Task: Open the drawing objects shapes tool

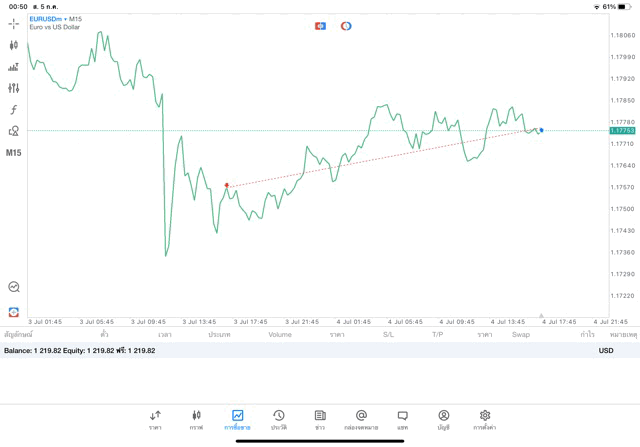Action: click(x=13, y=131)
